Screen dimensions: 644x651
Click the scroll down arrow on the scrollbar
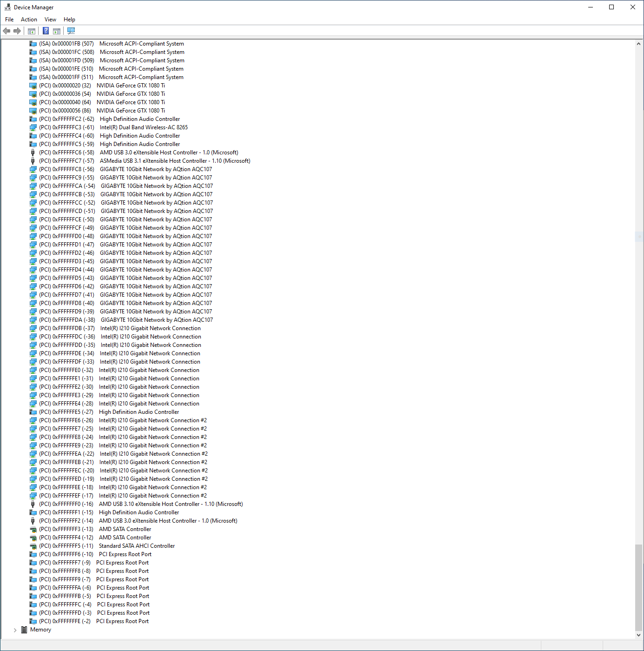pos(638,635)
